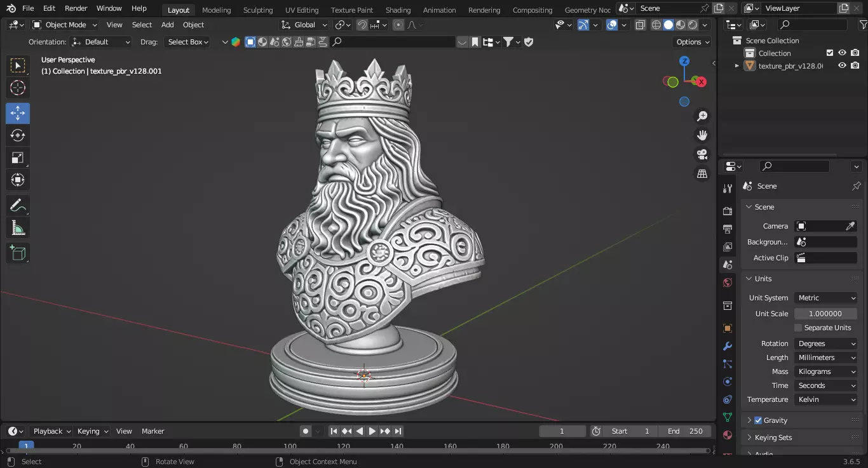Open the Object Data green triangle tab
The image size is (868, 468).
[728, 417]
